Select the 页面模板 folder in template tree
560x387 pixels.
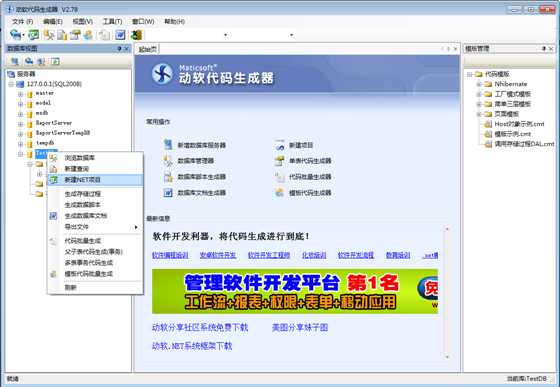(506, 114)
